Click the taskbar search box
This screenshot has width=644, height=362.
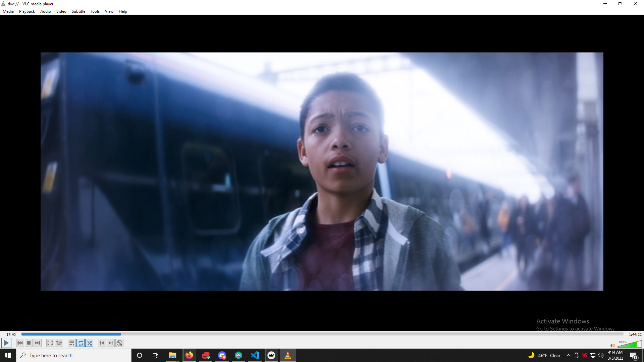(74, 355)
